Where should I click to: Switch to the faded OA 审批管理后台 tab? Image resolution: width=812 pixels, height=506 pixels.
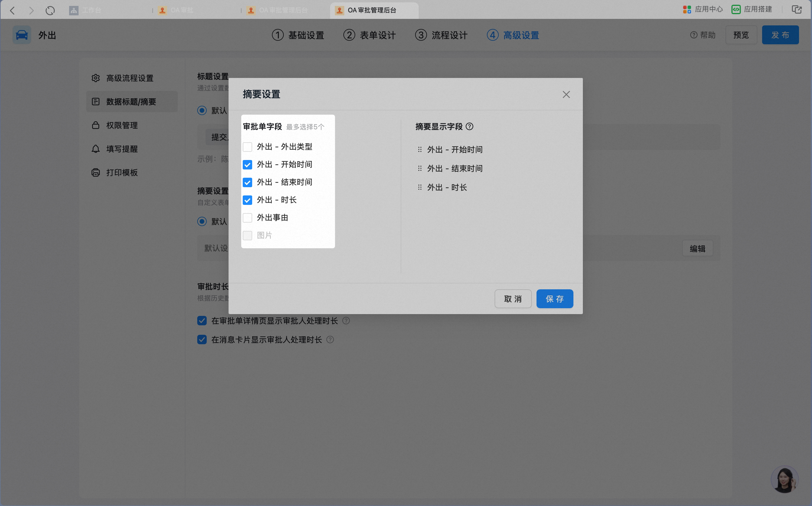click(x=285, y=10)
